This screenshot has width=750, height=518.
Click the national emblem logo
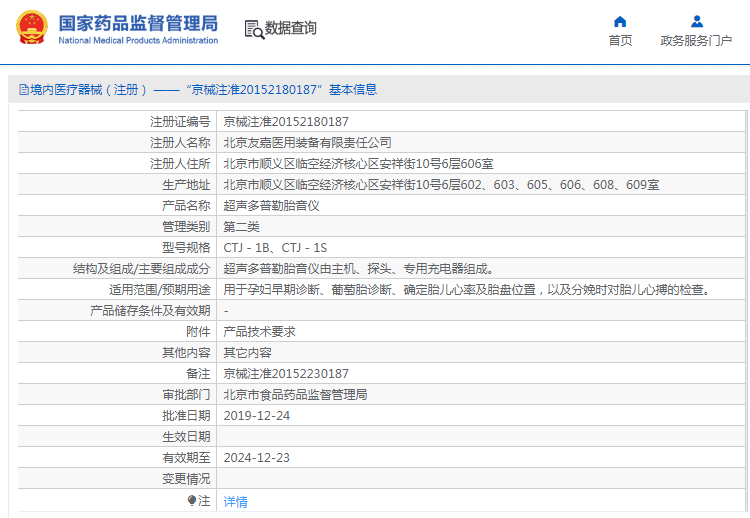pyautogui.click(x=32, y=28)
